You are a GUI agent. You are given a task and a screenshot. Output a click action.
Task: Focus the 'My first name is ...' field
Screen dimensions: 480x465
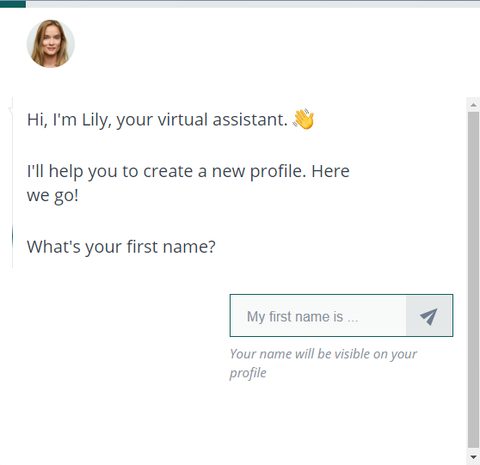(318, 315)
